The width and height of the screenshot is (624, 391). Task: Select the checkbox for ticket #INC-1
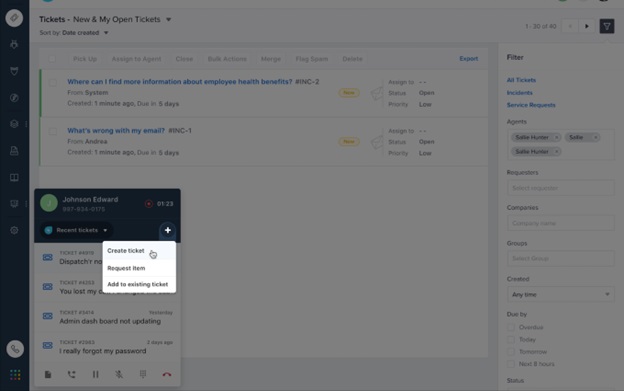(53, 131)
